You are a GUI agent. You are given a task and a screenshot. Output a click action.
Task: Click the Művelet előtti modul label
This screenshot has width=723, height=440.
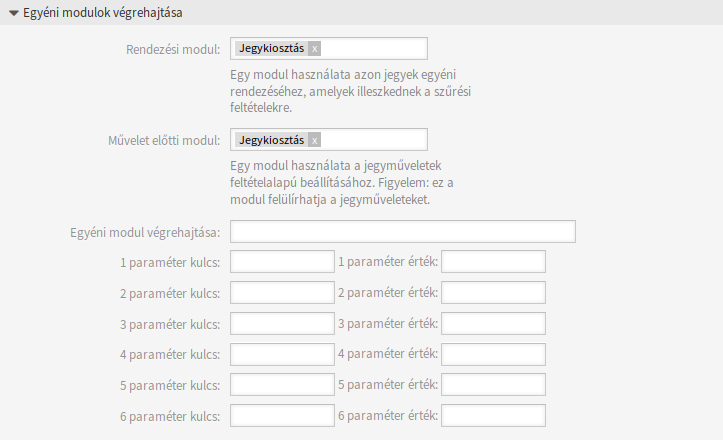point(164,141)
